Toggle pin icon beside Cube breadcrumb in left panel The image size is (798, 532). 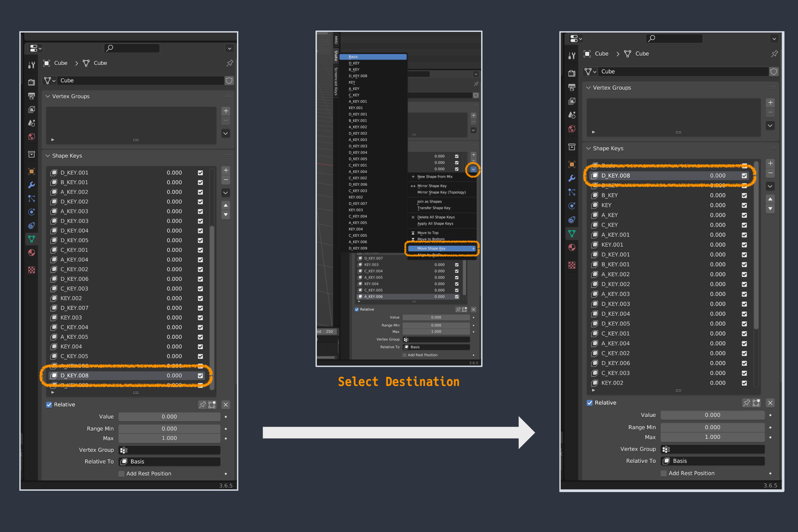(230, 63)
